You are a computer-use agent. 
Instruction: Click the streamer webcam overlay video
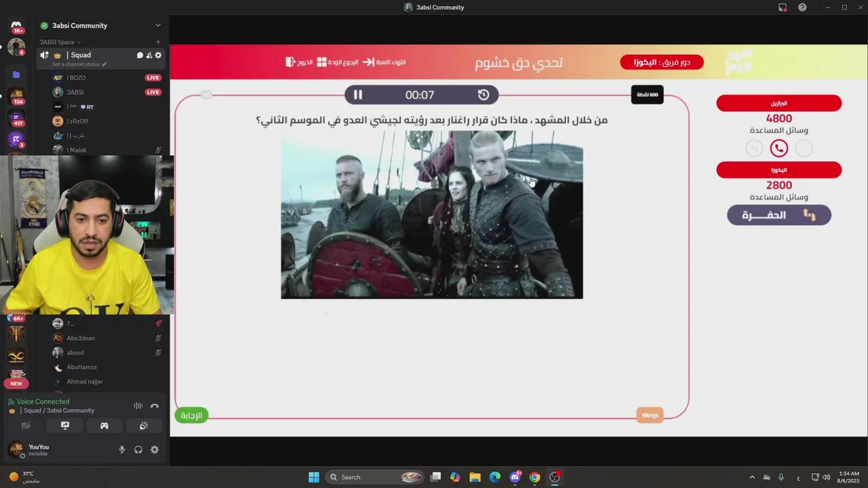87,235
